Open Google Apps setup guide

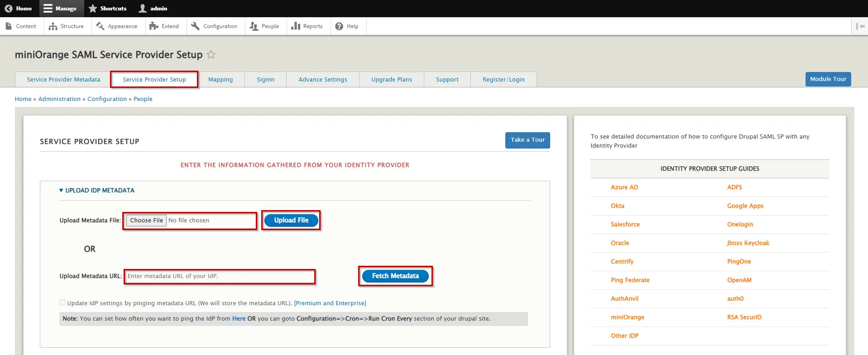(x=745, y=206)
